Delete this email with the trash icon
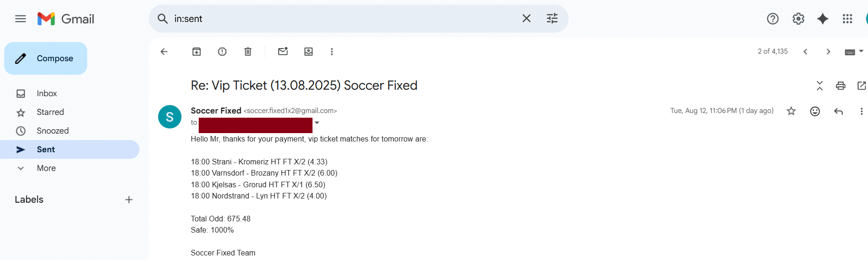Screen dimensions: 868x262 (248, 51)
